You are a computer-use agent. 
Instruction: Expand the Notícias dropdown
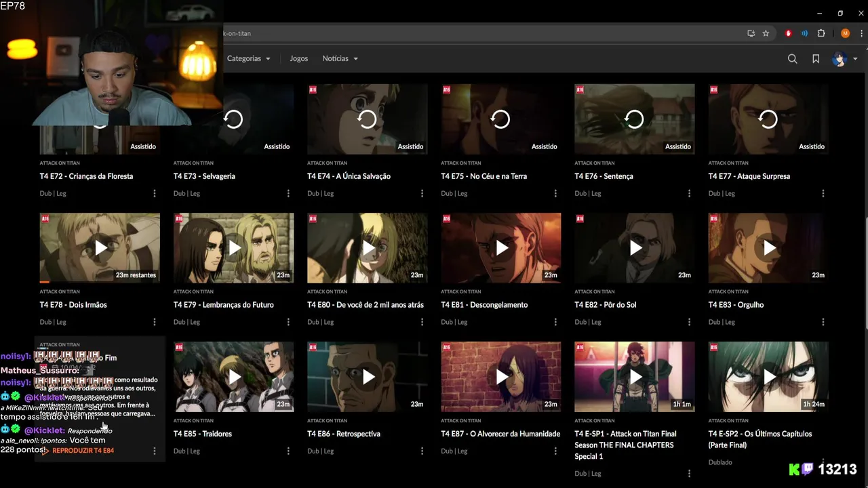[x=340, y=58]
